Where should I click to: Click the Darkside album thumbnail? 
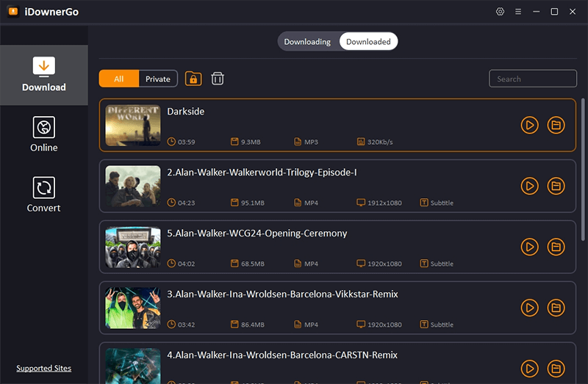tap(133, 125)
